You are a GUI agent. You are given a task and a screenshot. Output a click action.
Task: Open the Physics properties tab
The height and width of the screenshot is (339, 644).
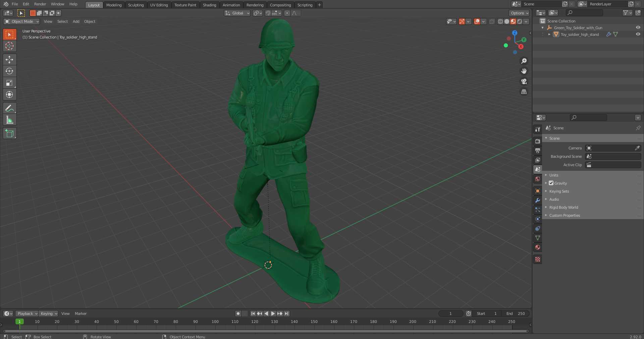[538, 219]
